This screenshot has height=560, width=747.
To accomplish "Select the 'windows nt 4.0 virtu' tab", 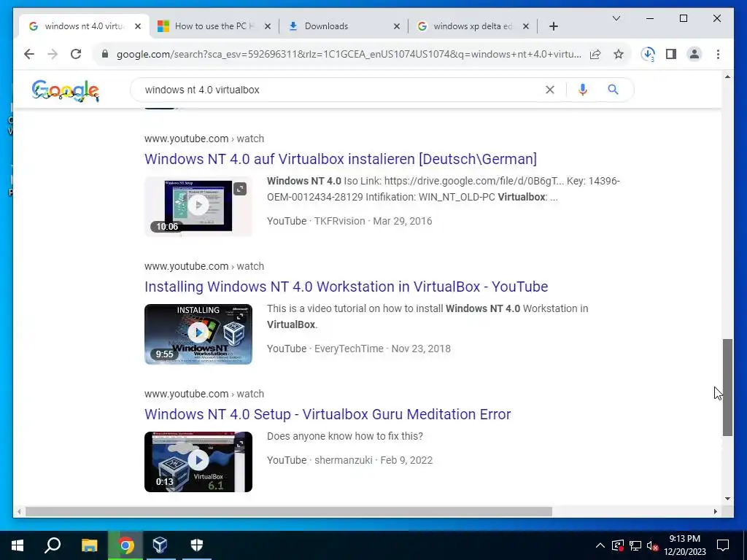I will click(84, 26).
